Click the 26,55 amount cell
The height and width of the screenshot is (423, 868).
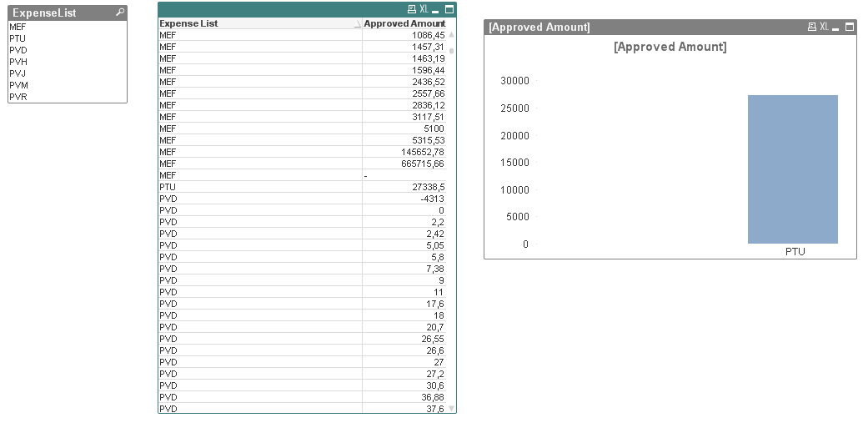[404, 338]
